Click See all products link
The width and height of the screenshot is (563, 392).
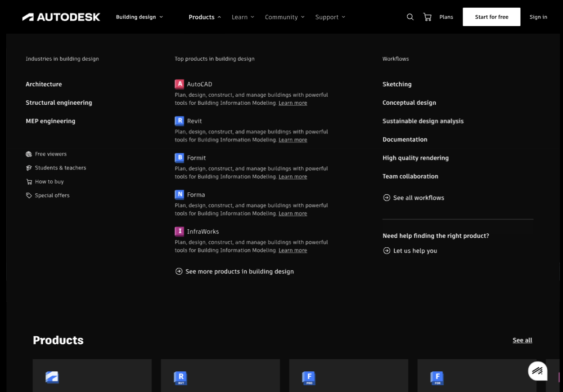point(522,340)
